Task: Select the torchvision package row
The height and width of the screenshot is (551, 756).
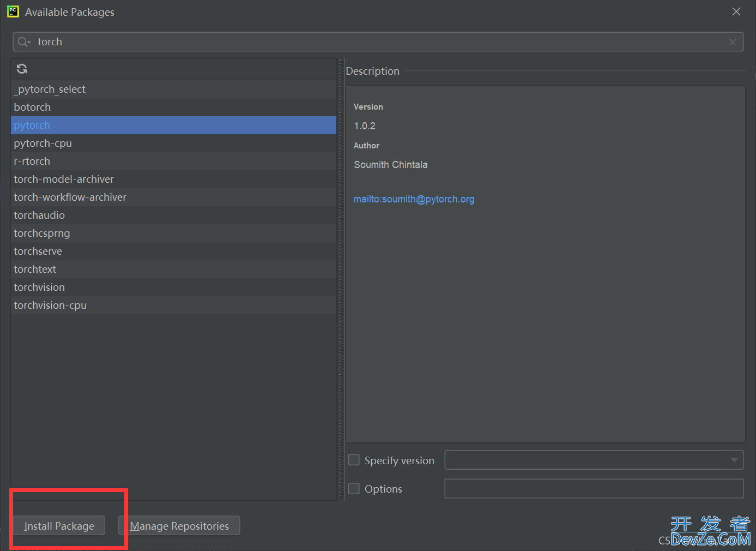Action: (x=173, y=287)
